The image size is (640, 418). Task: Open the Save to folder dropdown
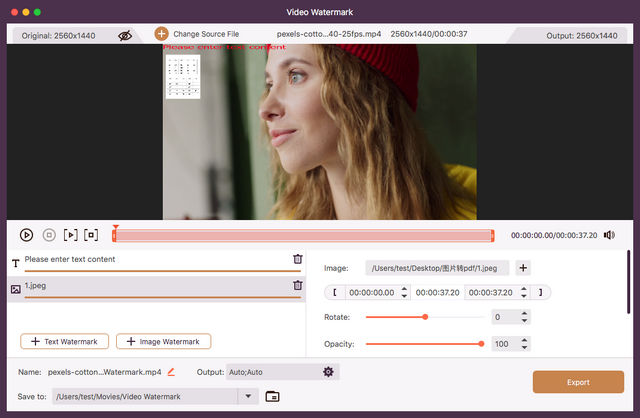coord(249,396)
